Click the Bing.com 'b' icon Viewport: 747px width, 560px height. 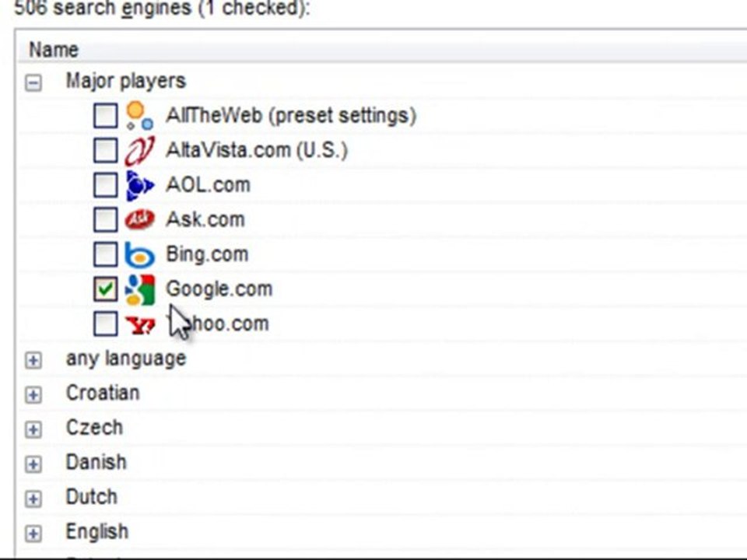point(139,254)
